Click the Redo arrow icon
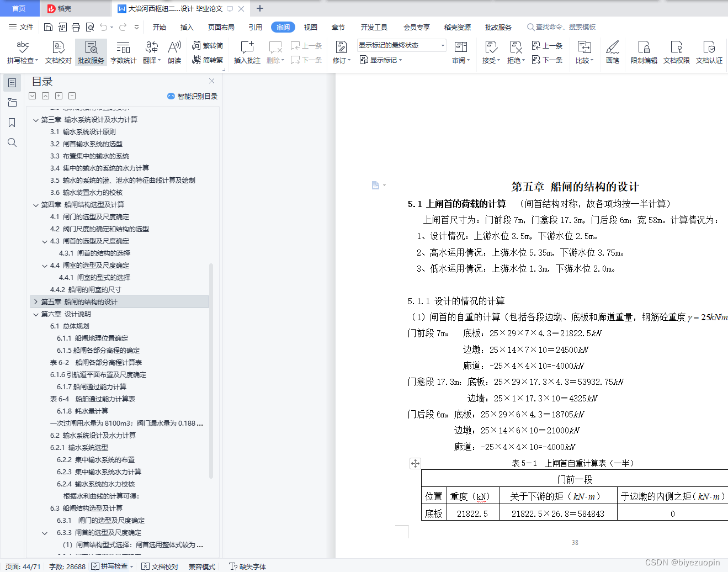This screenshot has height=572, width=728. [123, 27]
